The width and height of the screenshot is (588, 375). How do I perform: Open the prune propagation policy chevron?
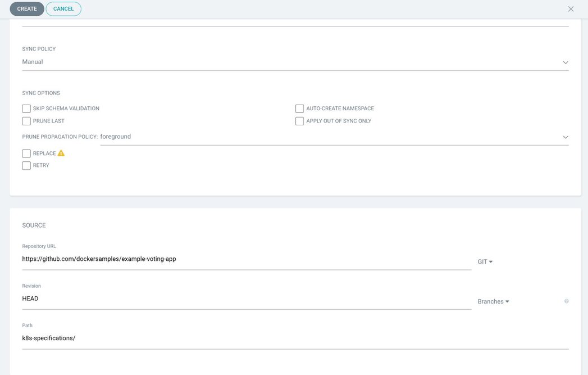(566, 137)
